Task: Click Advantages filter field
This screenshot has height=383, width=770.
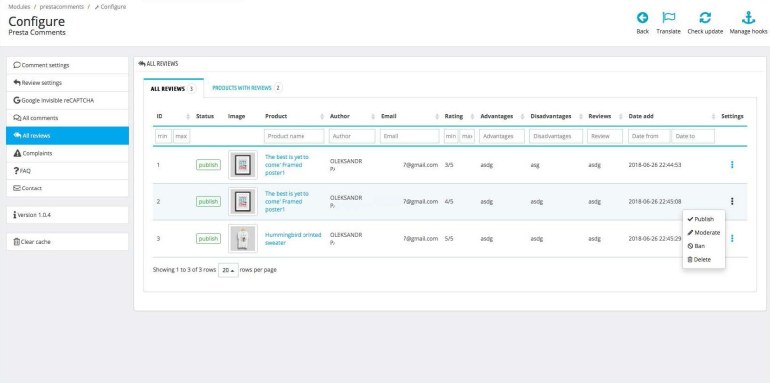Action: click(502, 136)
